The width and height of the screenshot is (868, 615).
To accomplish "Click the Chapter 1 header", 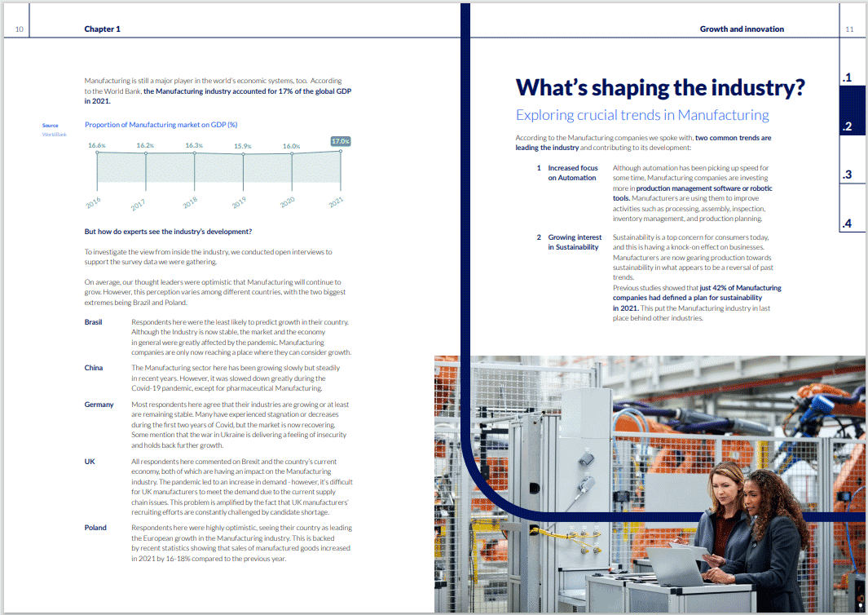I will [103, 29].
